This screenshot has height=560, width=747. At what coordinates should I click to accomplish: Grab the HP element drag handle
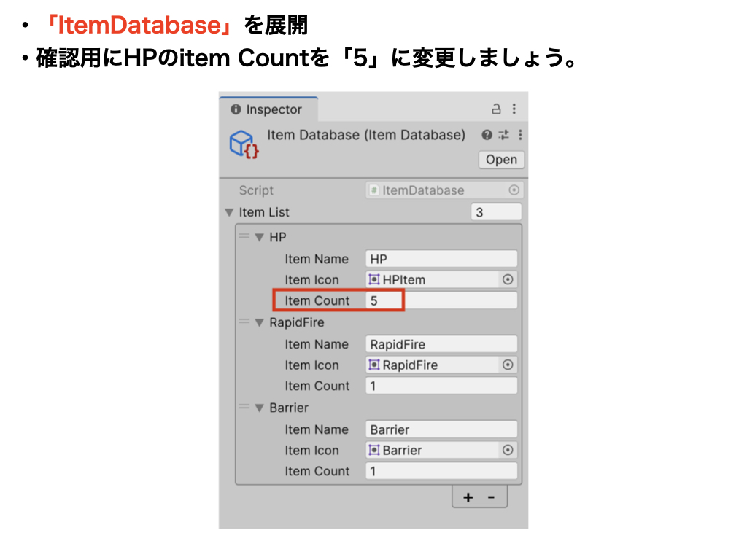(244, 236)
